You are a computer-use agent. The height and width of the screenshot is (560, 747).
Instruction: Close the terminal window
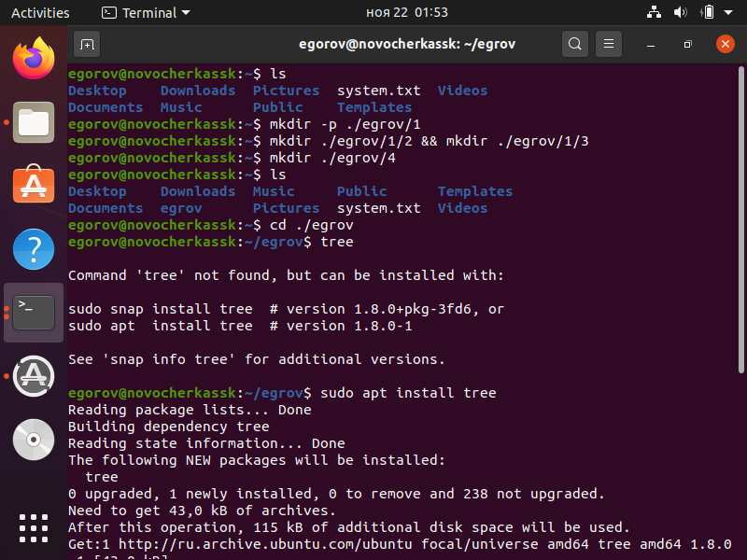725,44
